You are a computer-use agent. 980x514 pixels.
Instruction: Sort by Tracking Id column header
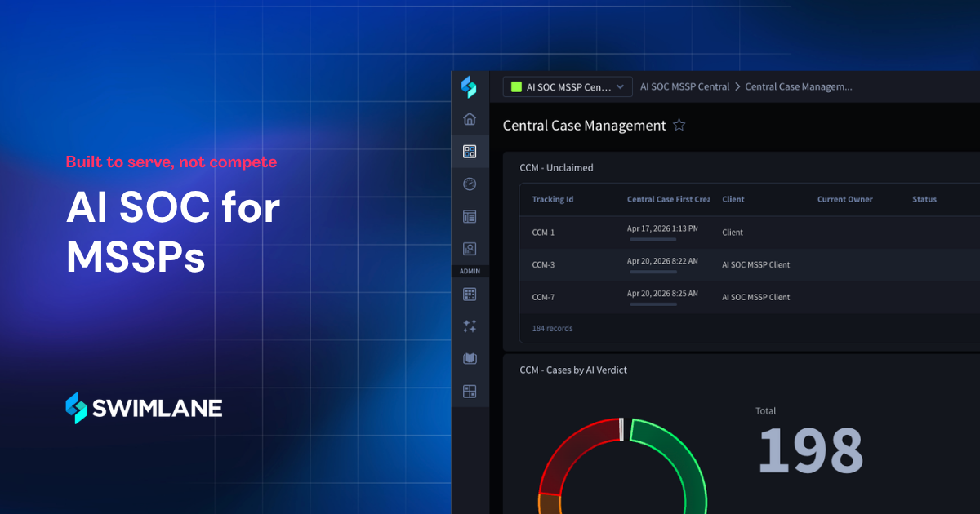click(553, 199)
